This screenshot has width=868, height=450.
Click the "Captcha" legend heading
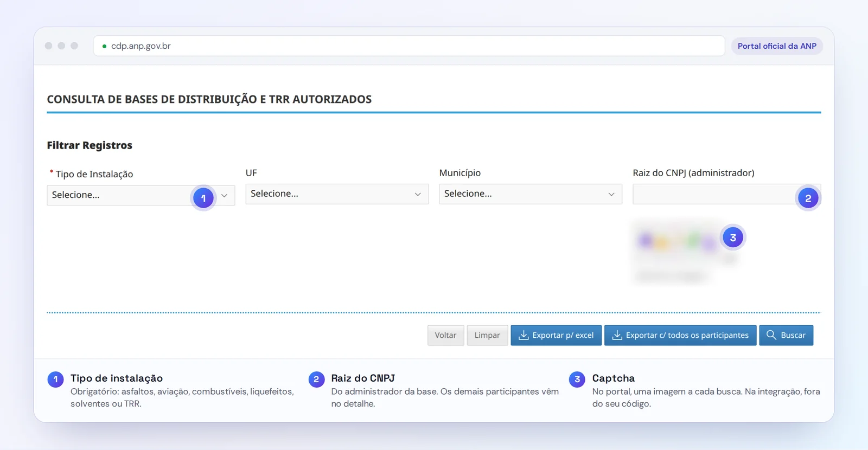pos(614,378)
